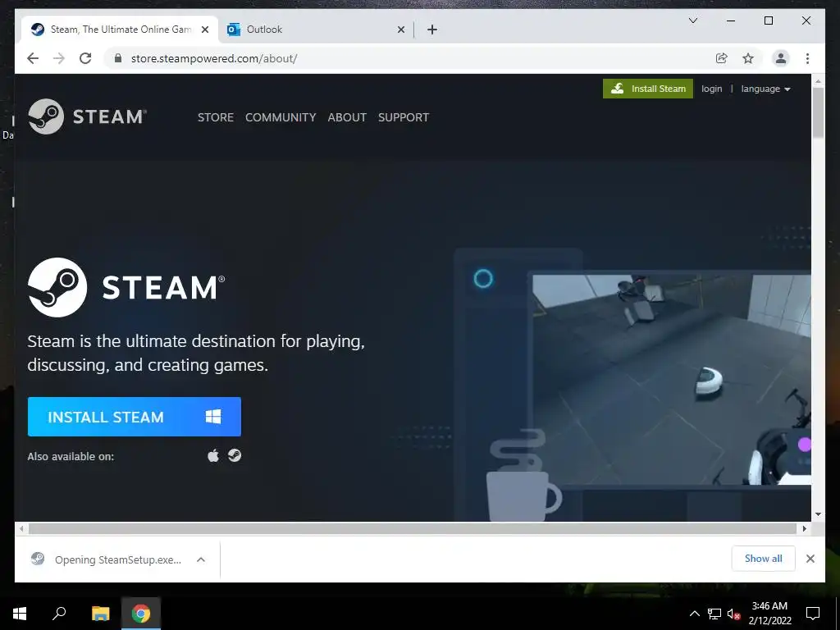Switch to the Outlook tab
This screenshot has height=630, width=840.
click(x=316, y=30)
